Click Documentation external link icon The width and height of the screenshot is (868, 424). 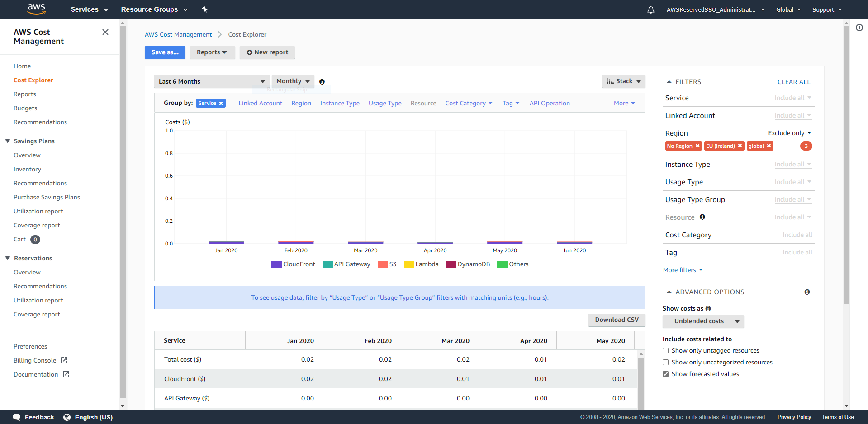click(66, 374)
